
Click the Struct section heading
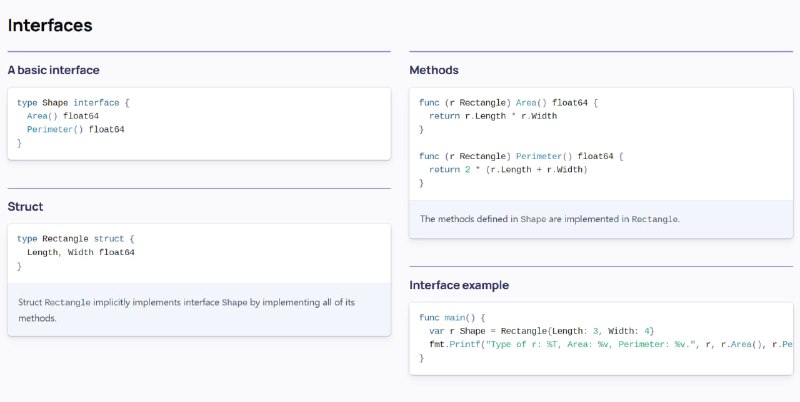pos(26,207)
